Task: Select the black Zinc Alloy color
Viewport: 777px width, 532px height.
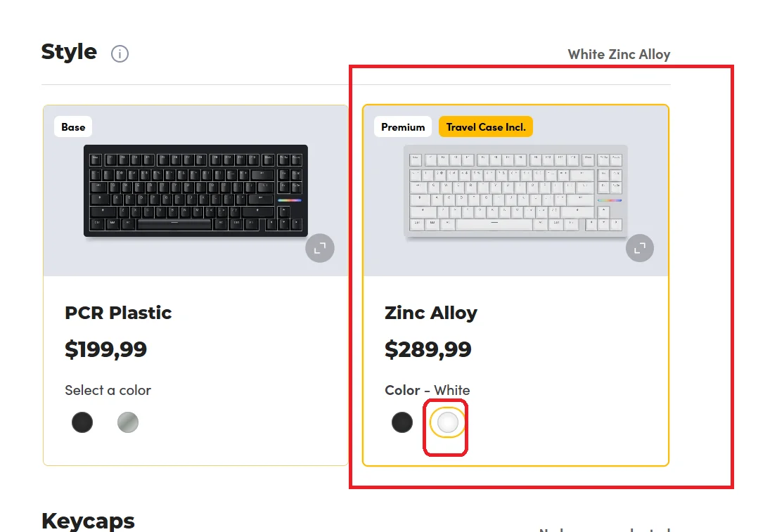Action: pos(402,422)
